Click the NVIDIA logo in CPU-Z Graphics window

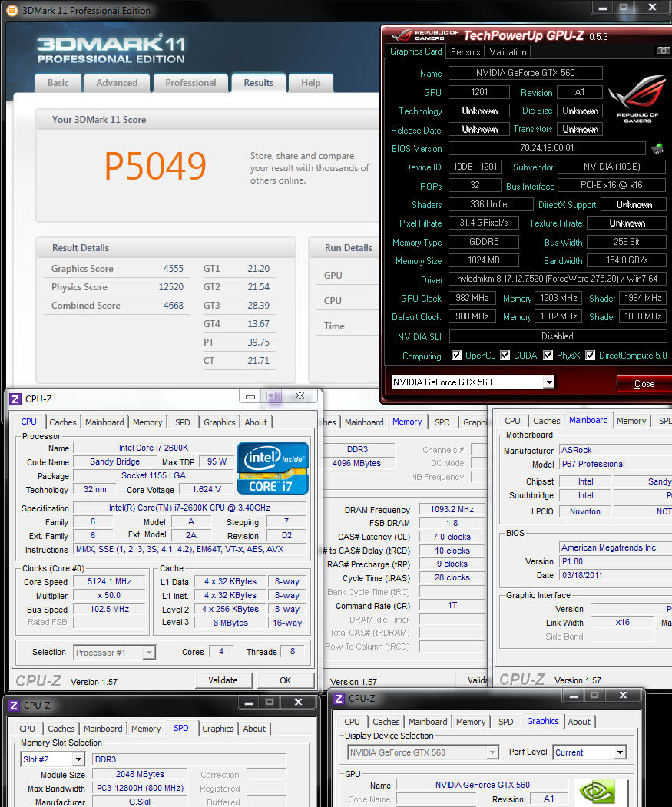(x=598, y=792)
